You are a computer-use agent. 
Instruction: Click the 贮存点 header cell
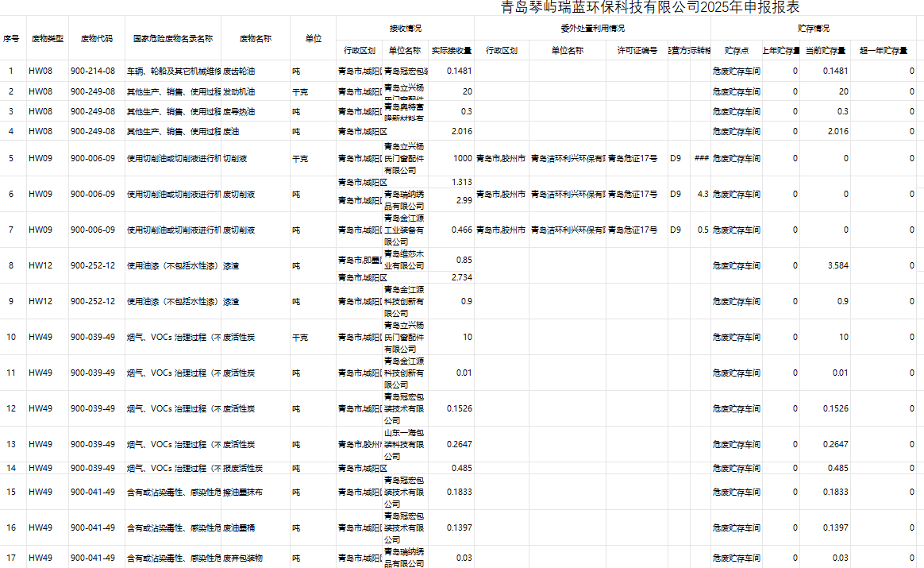(737, 51)
